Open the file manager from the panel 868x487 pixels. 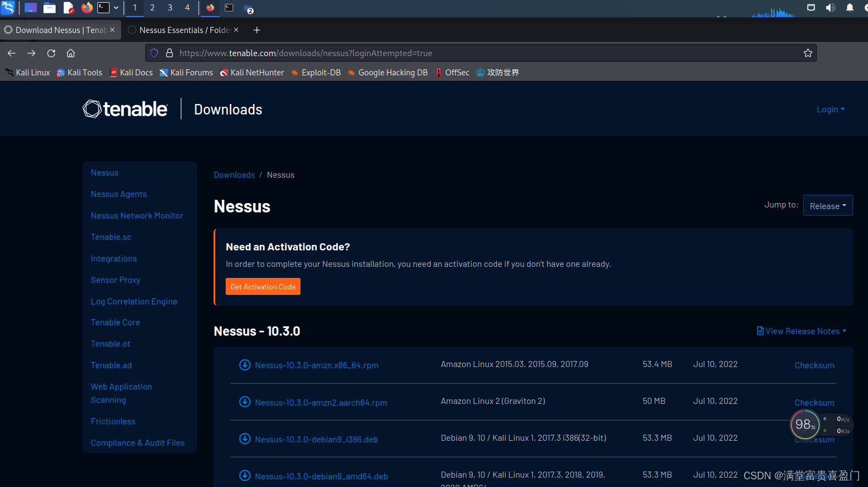tap(50, 8)
